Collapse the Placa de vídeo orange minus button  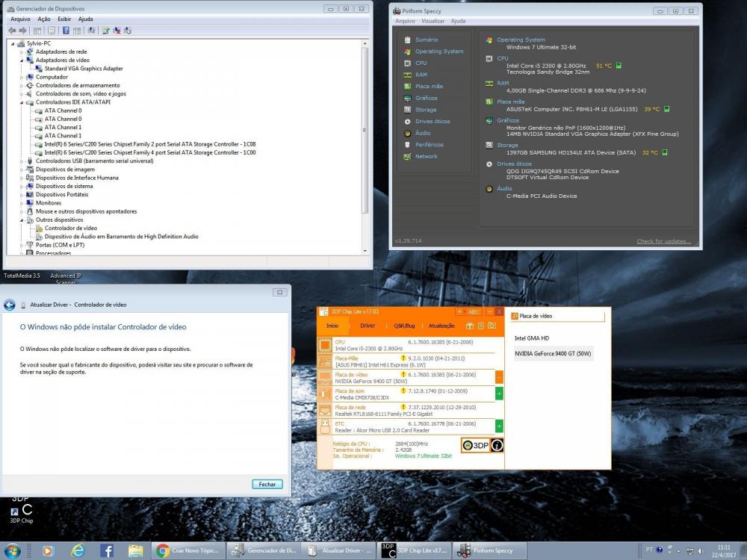click(499, 377)
